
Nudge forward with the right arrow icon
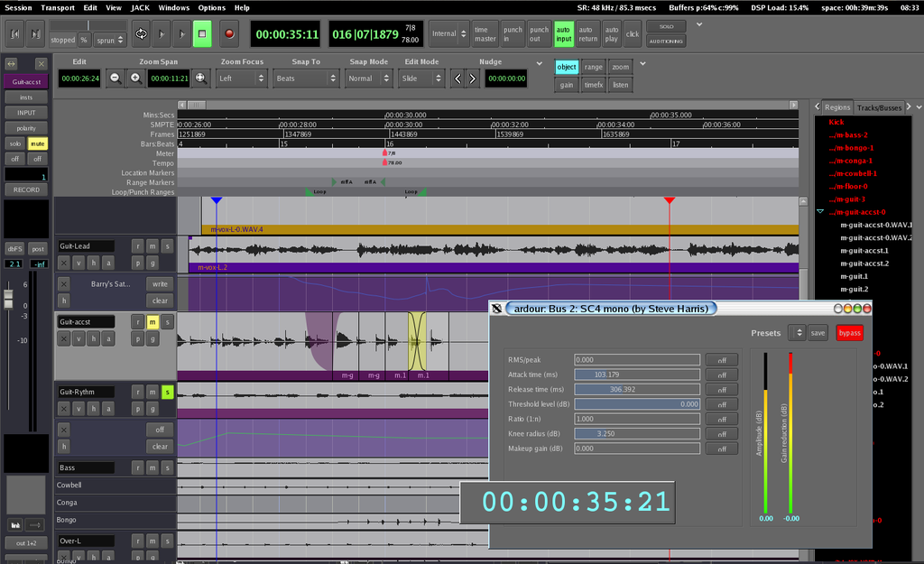pyautogui.click(x=473, y=79)
